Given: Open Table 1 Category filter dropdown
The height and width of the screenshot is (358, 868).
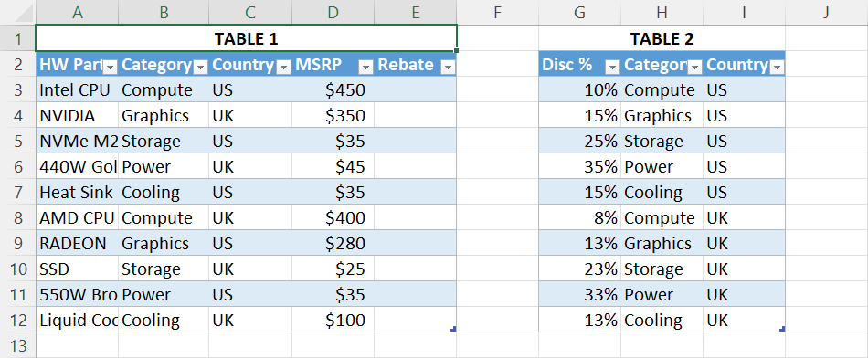Looking at the screenshot, I should coord(201,68).
